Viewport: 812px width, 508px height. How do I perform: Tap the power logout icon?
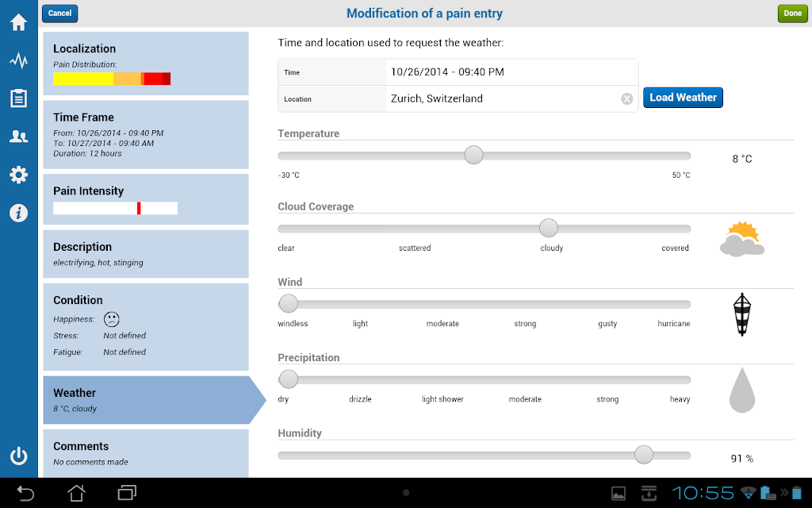point(19,456)
